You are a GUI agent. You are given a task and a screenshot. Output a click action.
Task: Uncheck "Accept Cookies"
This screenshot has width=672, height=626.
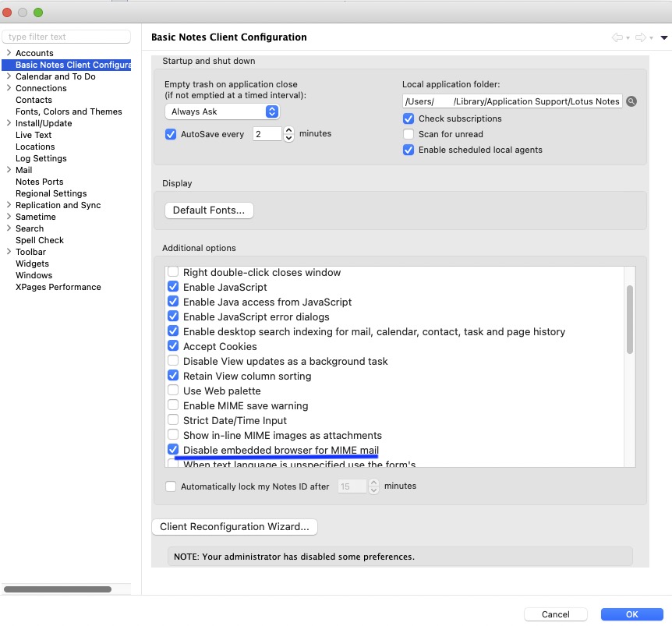point(172,346)
